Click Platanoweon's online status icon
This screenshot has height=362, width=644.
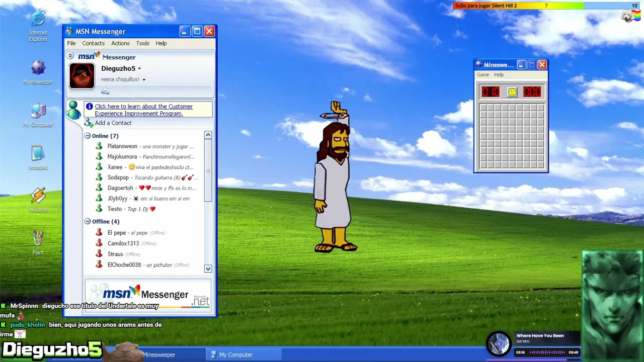(x=99, y=146)
